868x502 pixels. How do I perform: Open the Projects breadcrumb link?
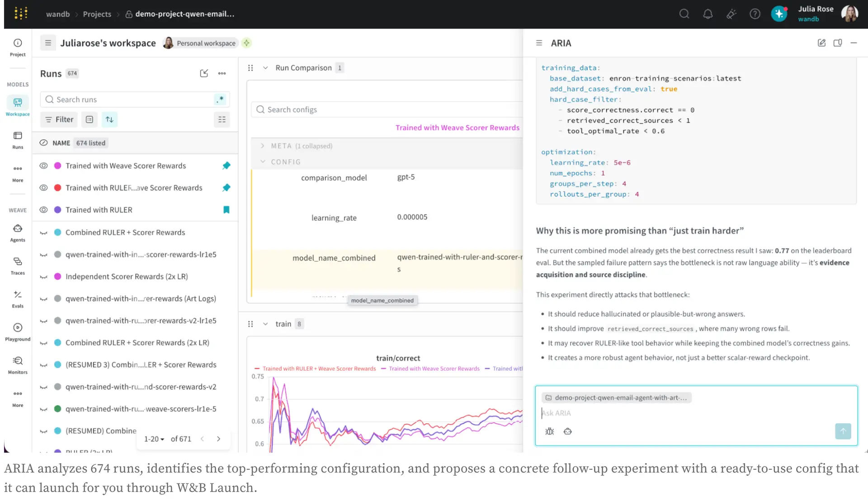[x=97, y=14]
